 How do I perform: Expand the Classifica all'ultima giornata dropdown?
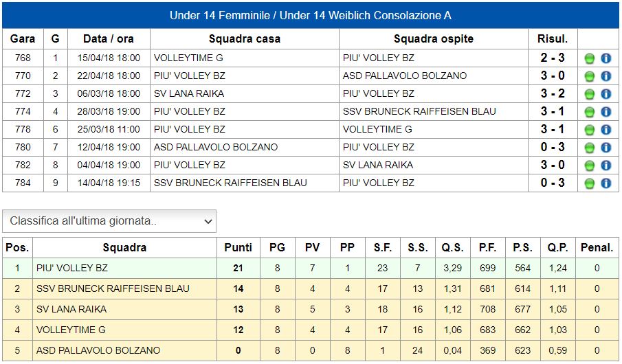click(109, 221)
